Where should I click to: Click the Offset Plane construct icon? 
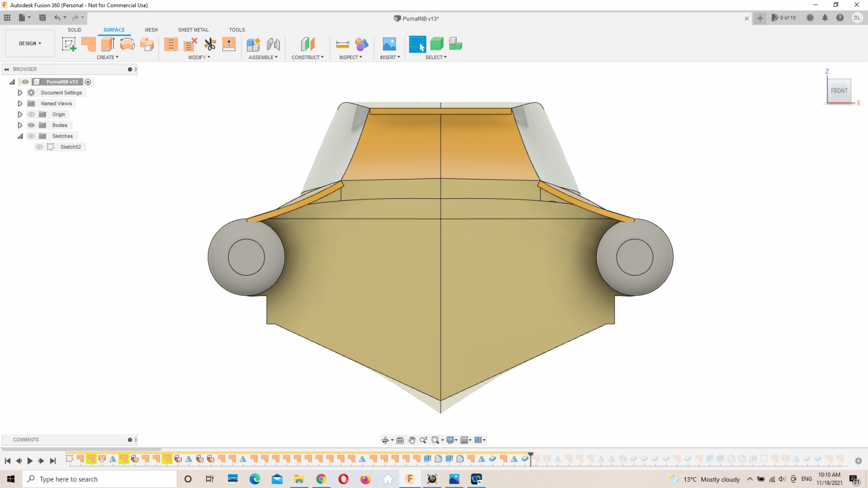[x=308, y=44]
